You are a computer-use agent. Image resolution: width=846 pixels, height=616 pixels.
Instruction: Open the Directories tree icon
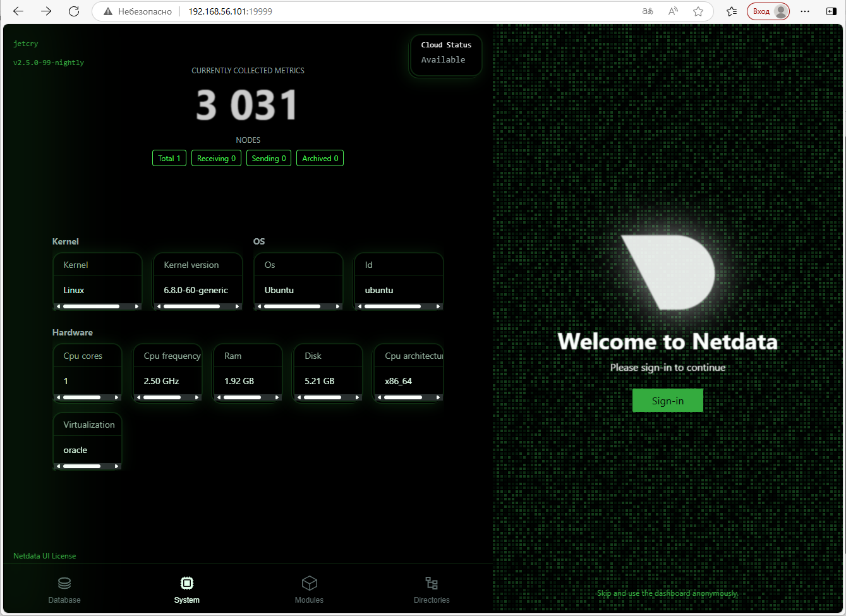[432, 583]
